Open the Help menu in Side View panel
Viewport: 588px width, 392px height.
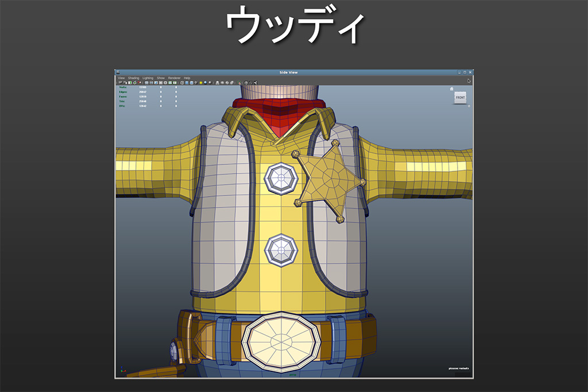[x=187, y=78]
